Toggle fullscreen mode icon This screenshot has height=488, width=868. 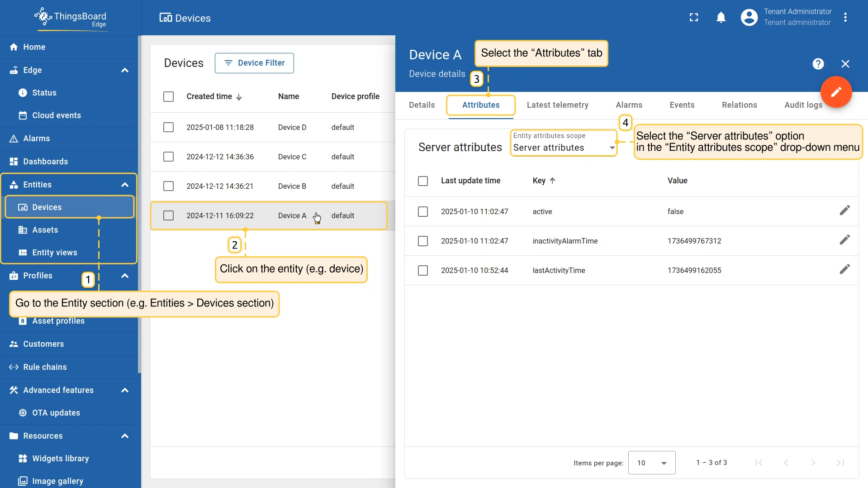[x=693, y=18]
